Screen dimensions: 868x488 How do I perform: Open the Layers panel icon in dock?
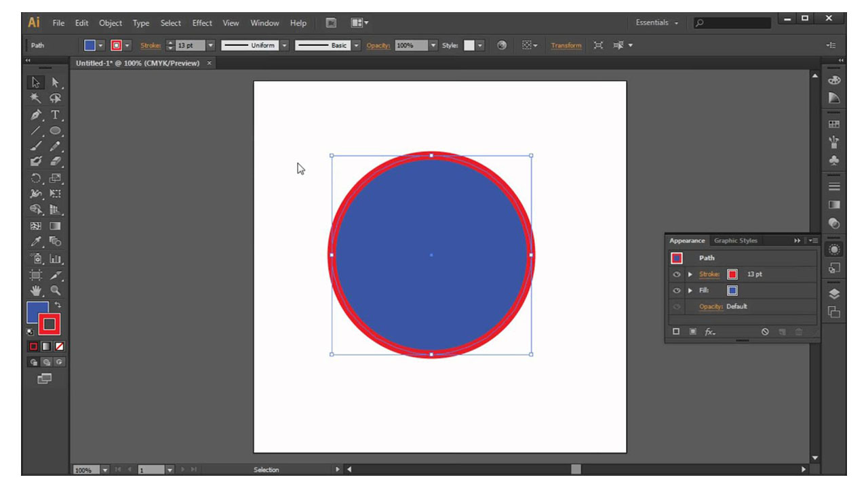point(834,294)
